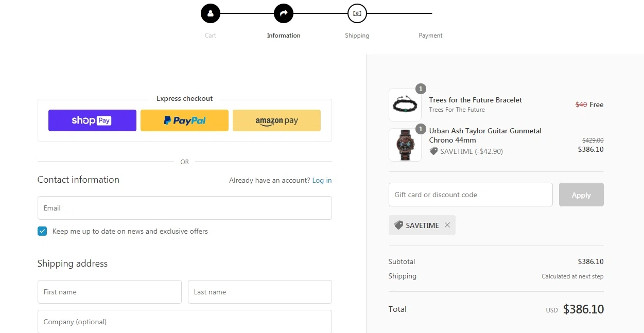Click the Last name field
The height and width of the screenshot is (333, 644).
259,292
